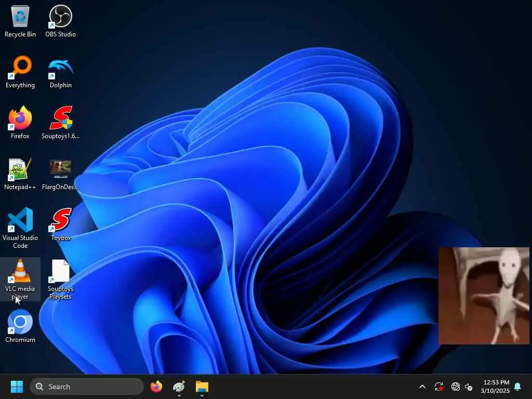Screen dimensions: 532x399
Task: Select the OBS Studio desktop shortcut
Action: pos(60,21)
